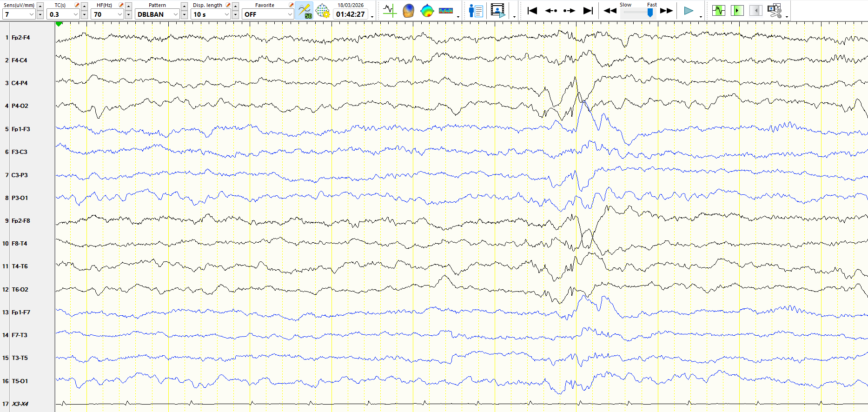Viewport: 868px width, 412px height.
Task: Select the T5-O1 channel label
Action: point(20,381)
